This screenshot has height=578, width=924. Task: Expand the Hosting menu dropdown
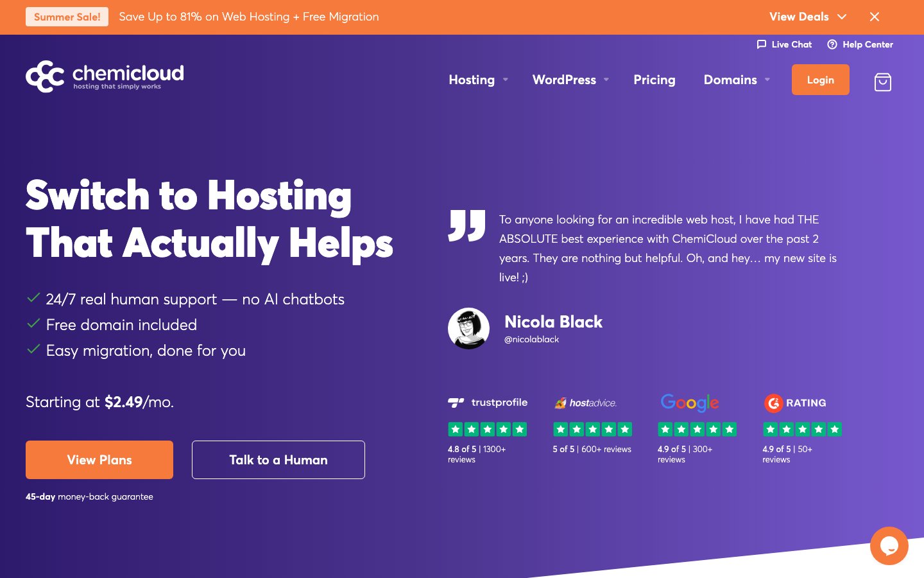coord(479,80)
